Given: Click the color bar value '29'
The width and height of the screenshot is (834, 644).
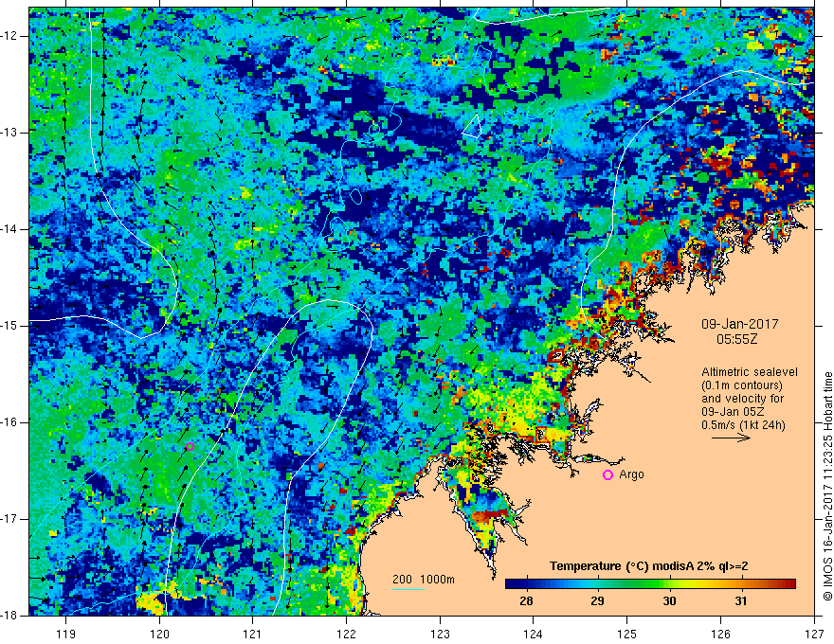Looking at the screenshot, I should coord(597,601).
